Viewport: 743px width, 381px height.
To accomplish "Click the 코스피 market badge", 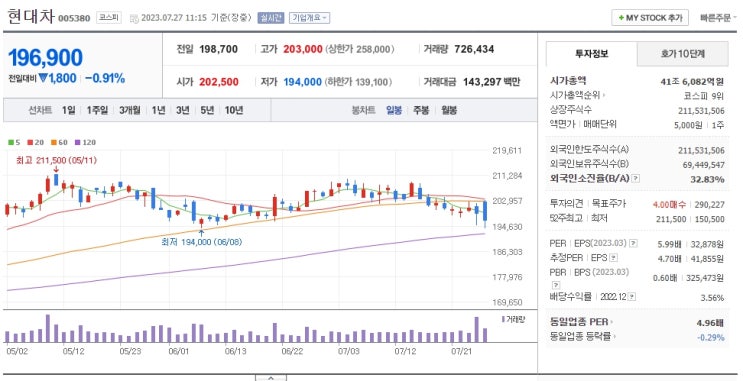I will tap(109, 18).
